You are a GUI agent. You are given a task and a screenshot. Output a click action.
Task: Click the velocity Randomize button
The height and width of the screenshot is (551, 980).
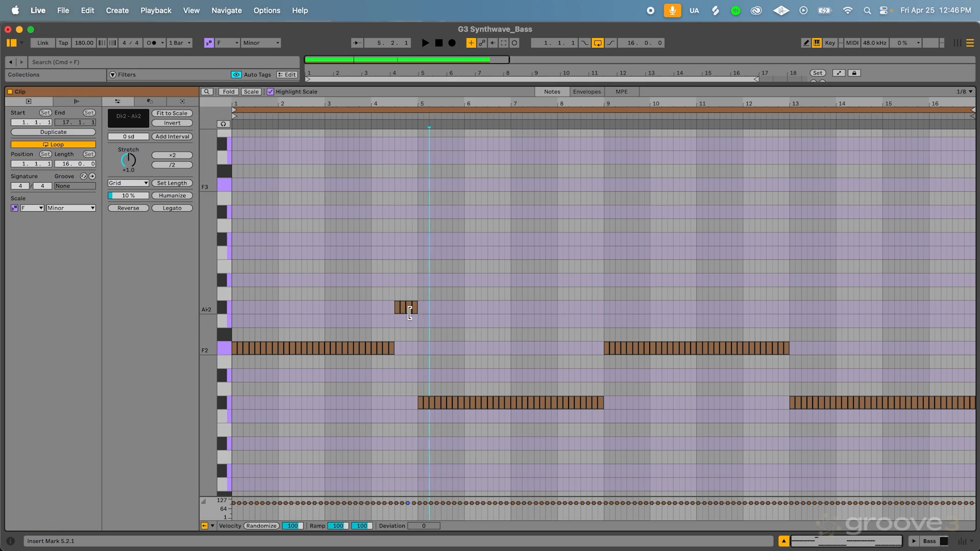[x=261, y=526]
